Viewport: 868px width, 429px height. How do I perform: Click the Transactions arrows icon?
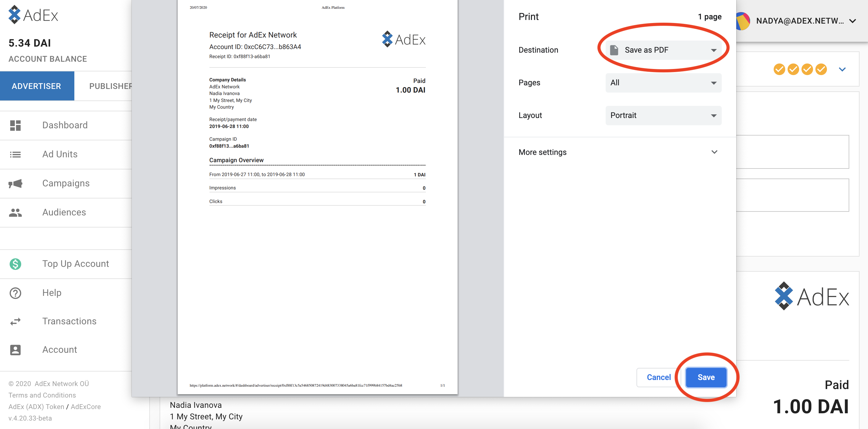[x=15, y=321]
